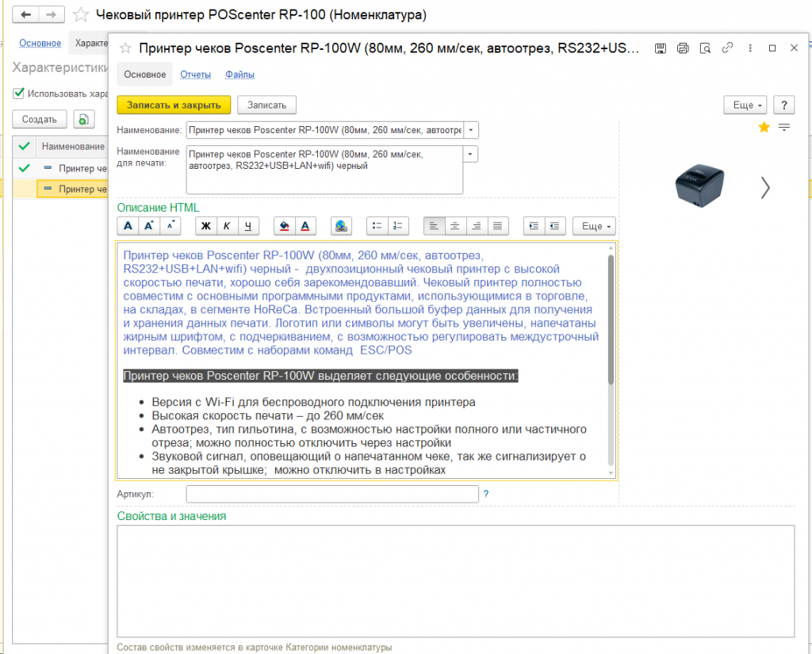
Task: Open print preview icon in dialog header
Action: [705, 48]
